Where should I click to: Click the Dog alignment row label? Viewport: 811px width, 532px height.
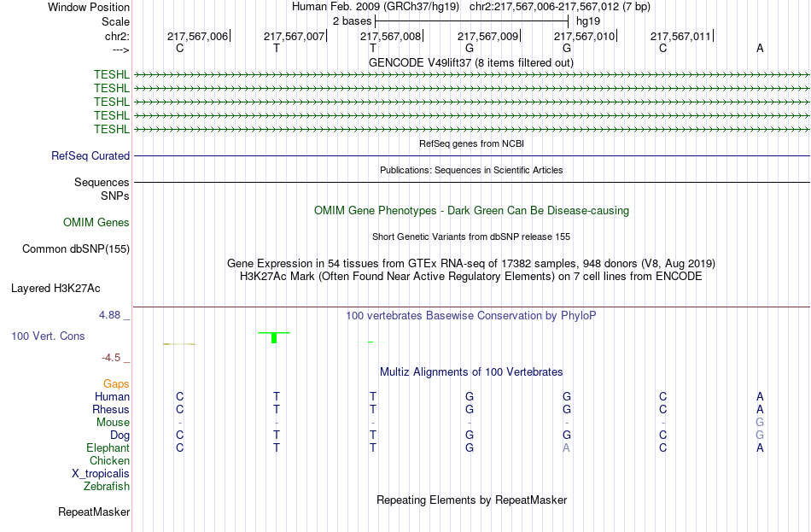[120, 436]
